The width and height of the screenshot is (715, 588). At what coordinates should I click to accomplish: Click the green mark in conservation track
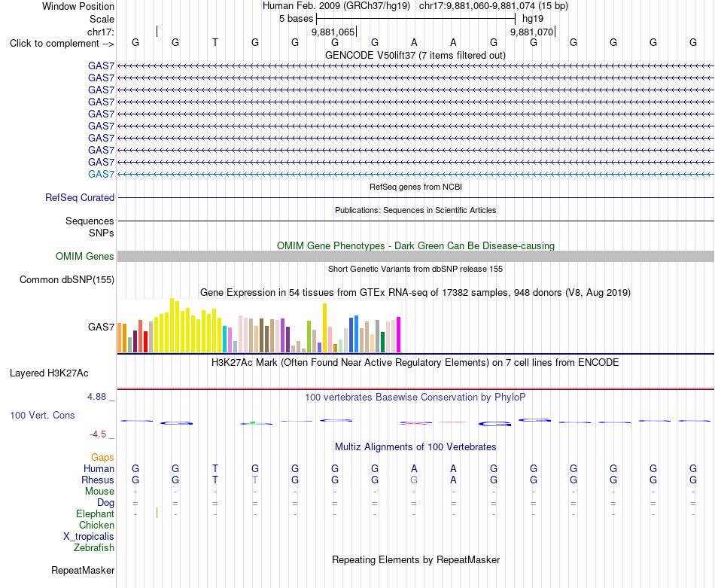tap(253, 422)
